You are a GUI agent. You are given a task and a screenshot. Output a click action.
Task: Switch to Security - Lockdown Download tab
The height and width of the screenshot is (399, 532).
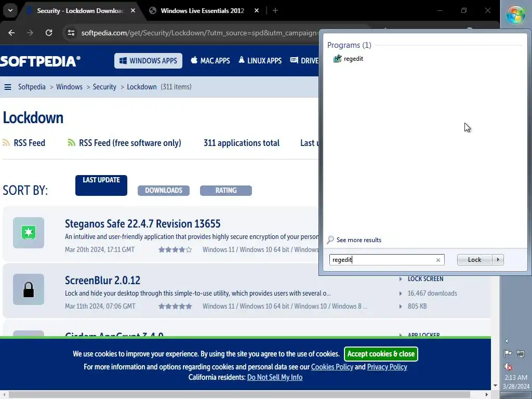click(81, 11)
